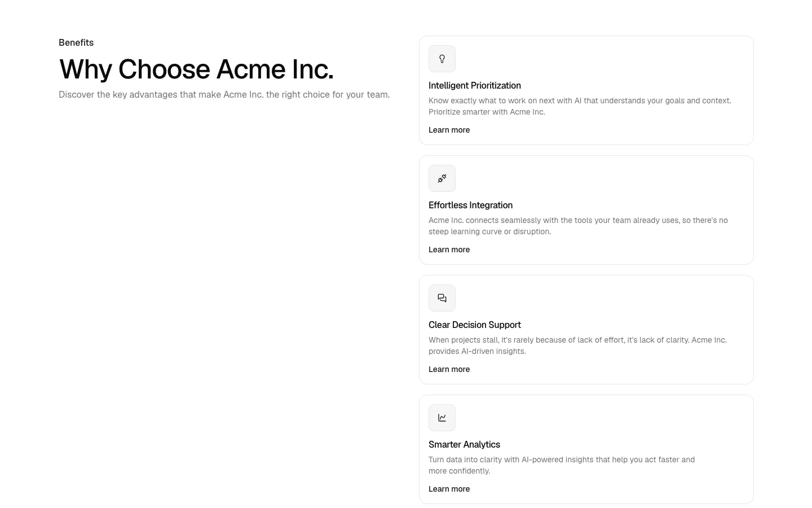812x508 pixels.
Task: Follow Learn more under Clear Decision Support
Action: click(x=449, y=369)
